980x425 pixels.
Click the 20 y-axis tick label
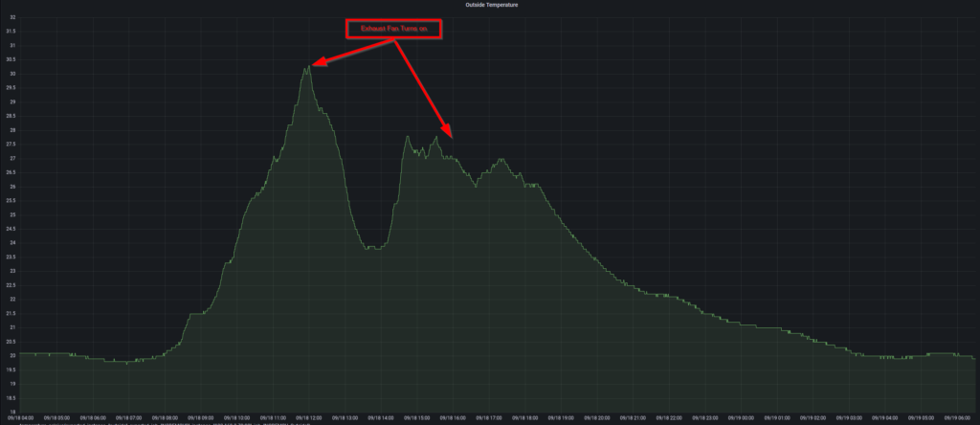(11, 355)
